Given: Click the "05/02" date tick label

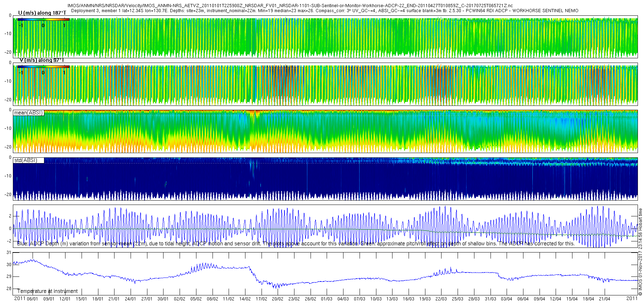Looking at the screenshot, I should tap(196, 299).
